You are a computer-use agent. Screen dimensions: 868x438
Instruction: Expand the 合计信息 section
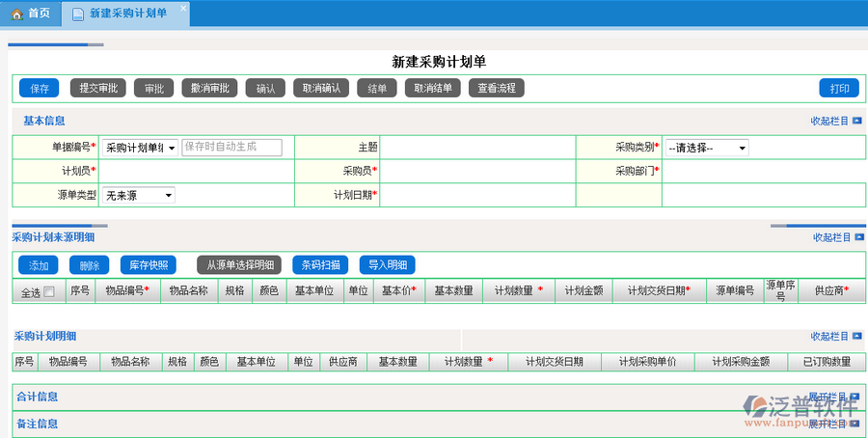tap(856, 397)
